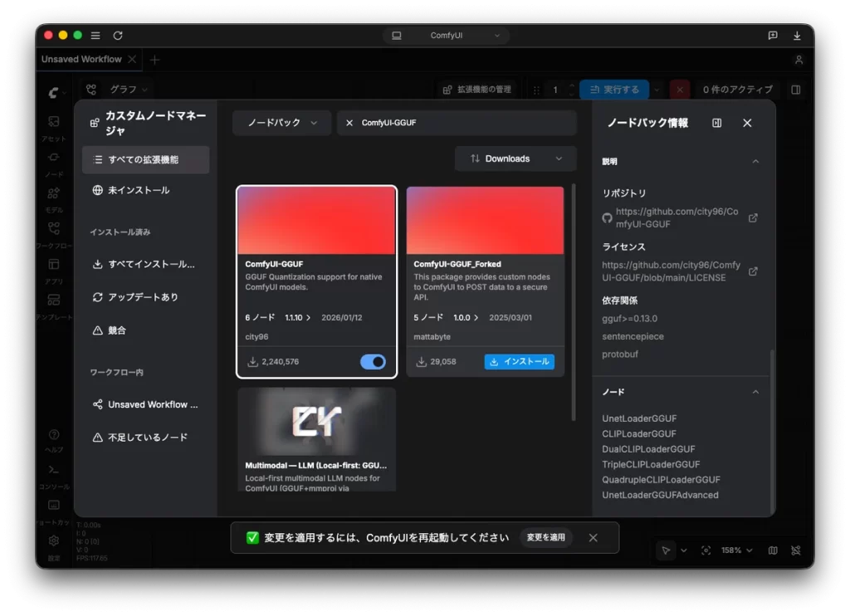Open the 設定 gear icon
850x616 pixels.
[54, 540]
